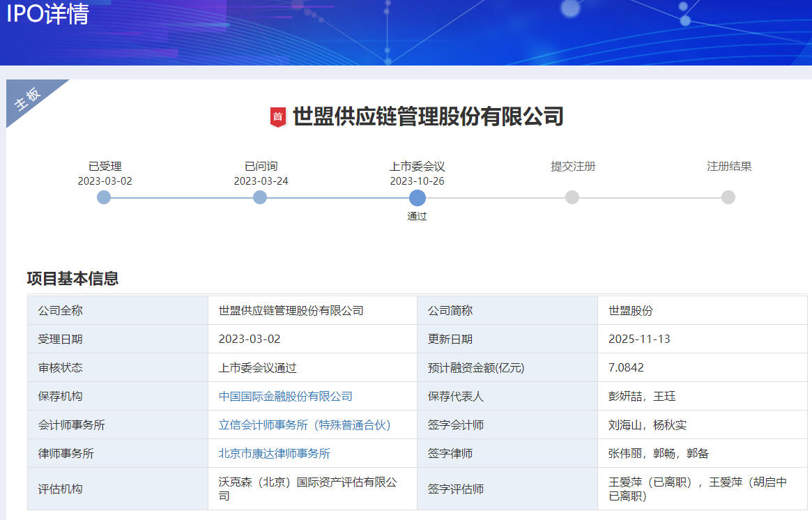This screenshot has height=520, width=812.
Task: Click the 沃克森 appraisal agency name cell
Action: tap(307, 489)
